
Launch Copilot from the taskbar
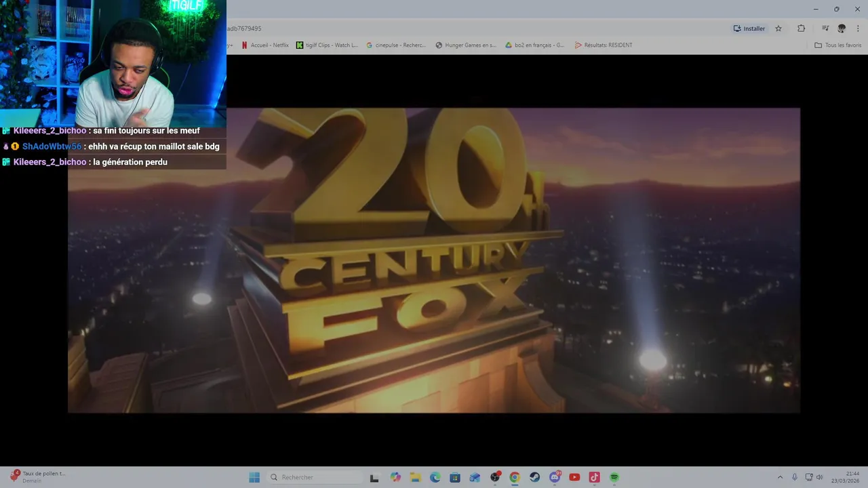(x=395, y=477)
